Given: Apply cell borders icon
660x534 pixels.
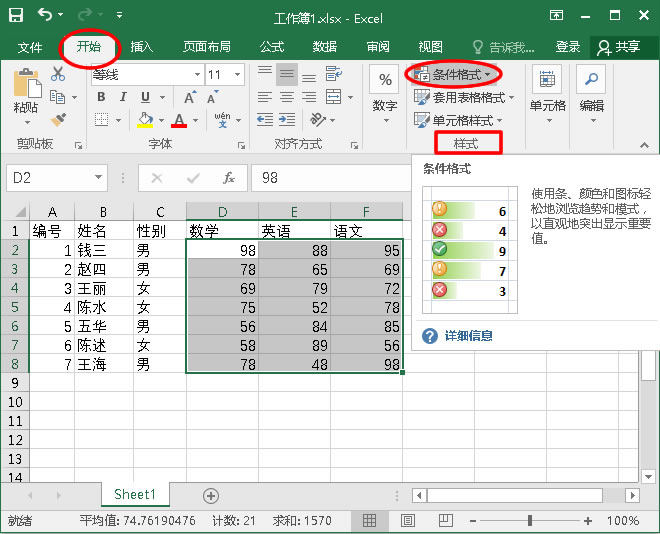Looking at the screenshot, I should click(101, 120).
